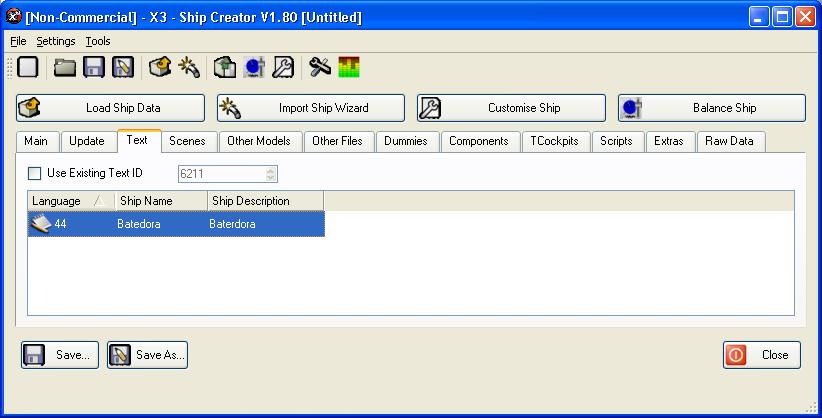Open the Components tab
822x418 pixels.
[x=479, y=141]
